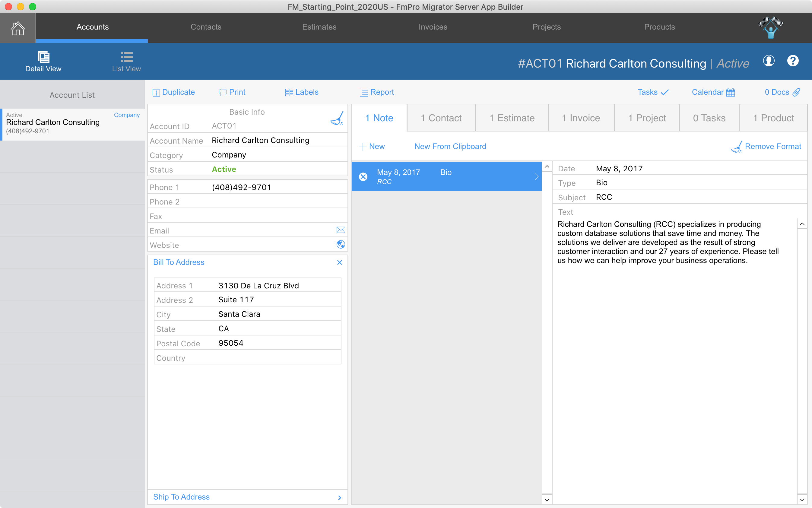Click the Basic Info broom icon
The height and width of the screenshot is (508, 812).
[x=337, y=118]
